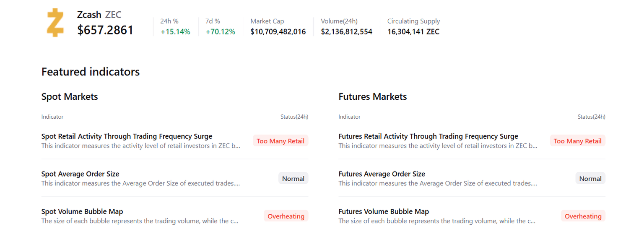
Task: Click the futures Overheating status badge
Action: [x=583, y=216]
